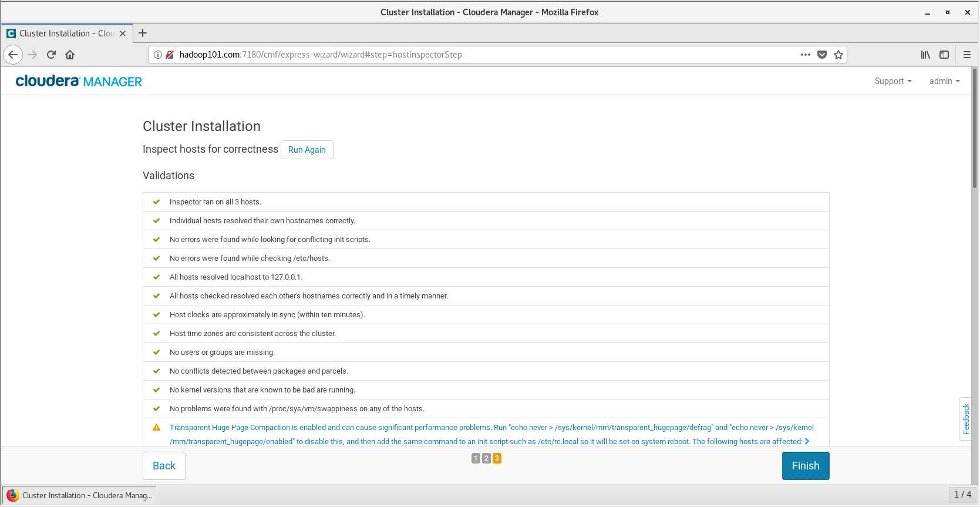
Task: Click the browser forward arrow button
Action: click(x=32, y=55)
